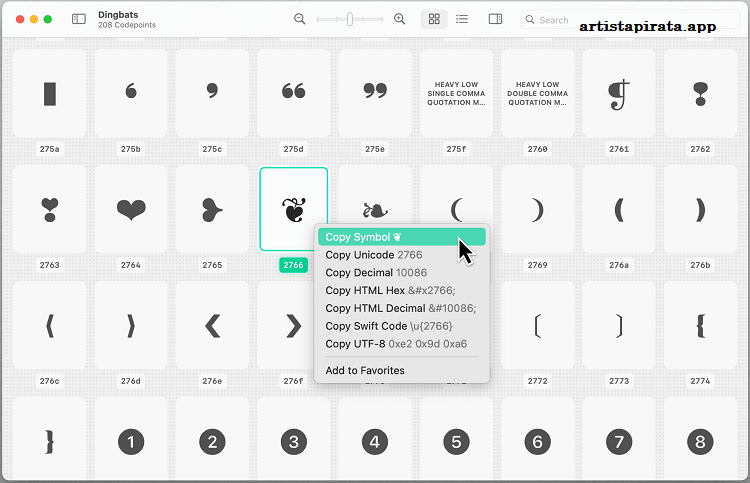Select Copy UTF-8 entry
750x483 pixels.
pyautogui.click(x=402, y=344)
